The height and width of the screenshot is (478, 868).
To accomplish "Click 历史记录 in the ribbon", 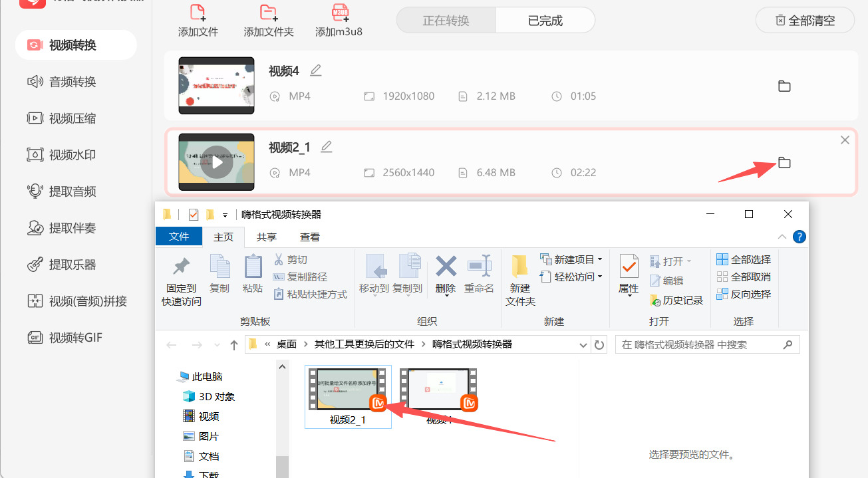I will pyautogui.click(x=676, y=300).
